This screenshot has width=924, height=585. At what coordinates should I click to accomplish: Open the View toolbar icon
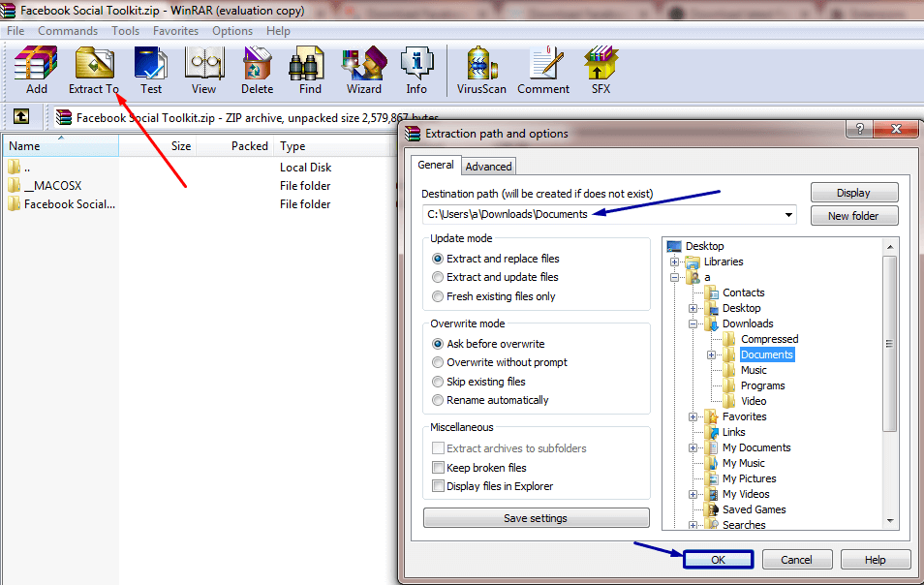(204, 64)
